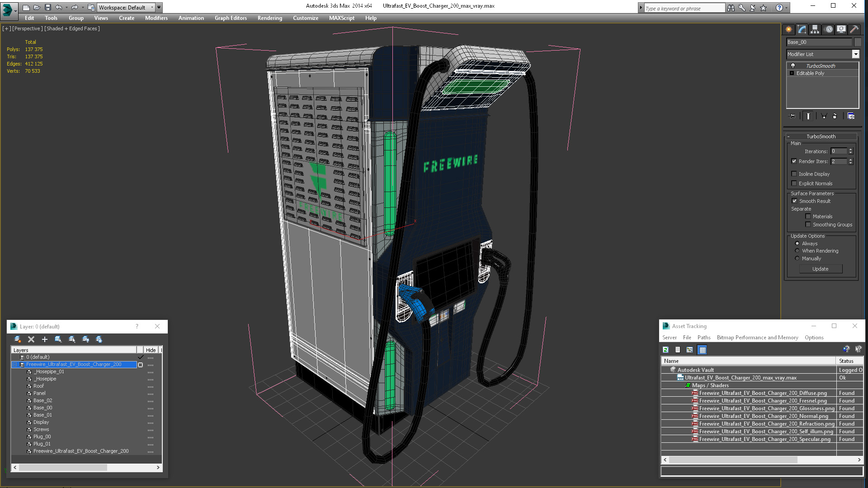The width and height of the screenshot is (868, 488).
Task: Collapse Freewire_Ultrafast_EV_Boost_Charger_200 layer
Action: (14, 365)
